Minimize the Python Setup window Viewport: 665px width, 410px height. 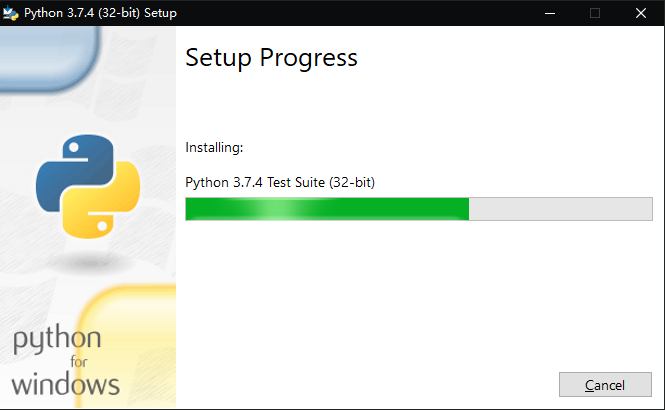click(x=550, y=13)
